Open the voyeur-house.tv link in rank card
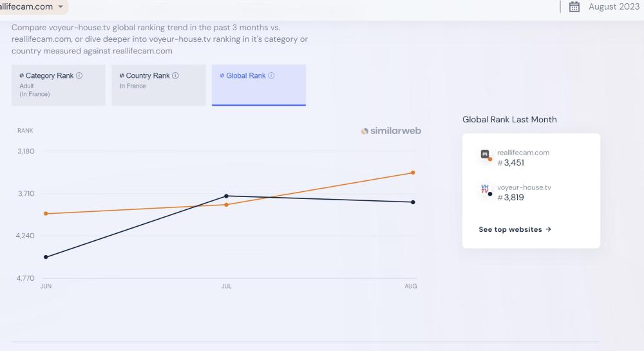Viewport: 644px width, 351px height. click(x=524, y=187)
